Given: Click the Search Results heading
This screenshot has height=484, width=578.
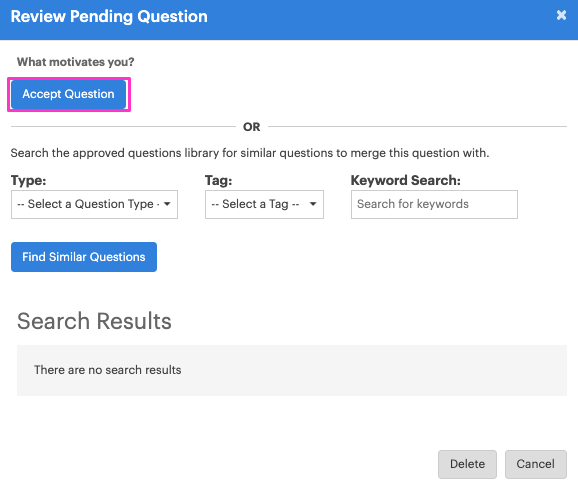Looking at the screenshot, I should coord(94,321).
